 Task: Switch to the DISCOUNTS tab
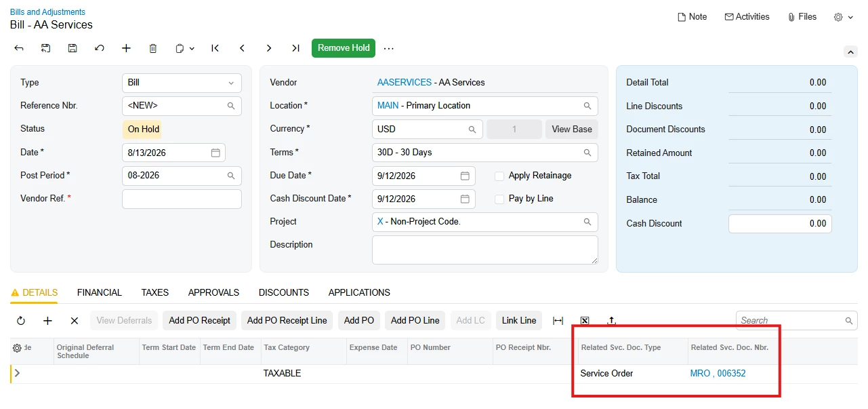284,293
